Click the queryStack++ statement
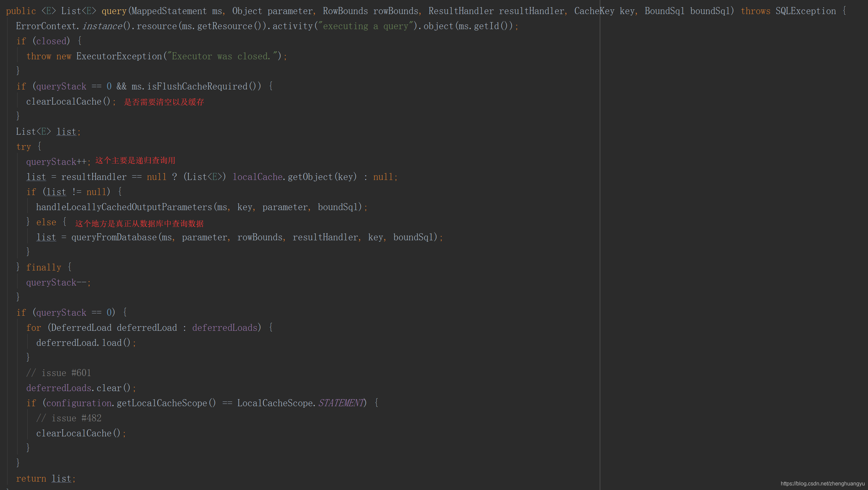868x490 pixels. (x=58, y=162)
